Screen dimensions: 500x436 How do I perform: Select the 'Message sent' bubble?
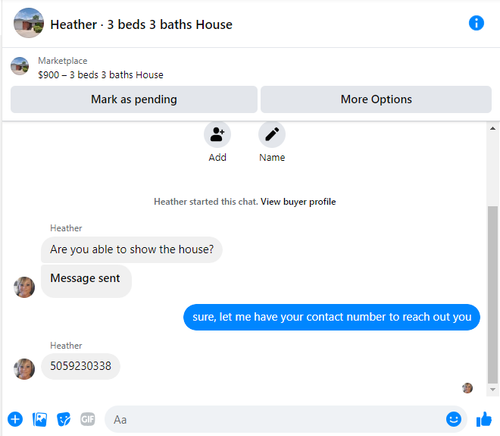pos(86,281)
